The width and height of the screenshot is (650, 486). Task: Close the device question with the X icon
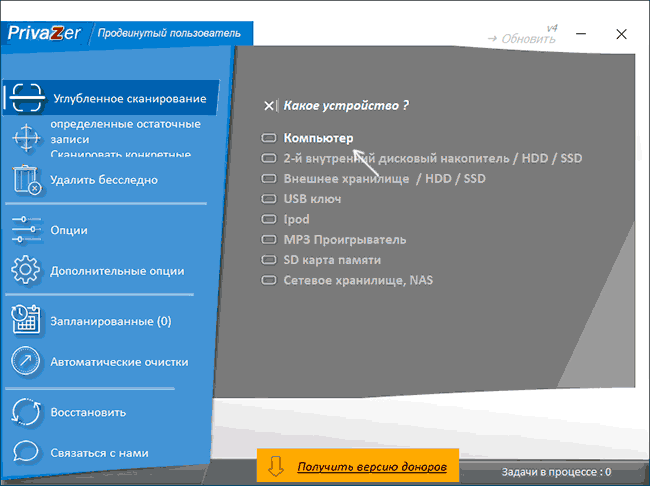[x=269, y=106]
